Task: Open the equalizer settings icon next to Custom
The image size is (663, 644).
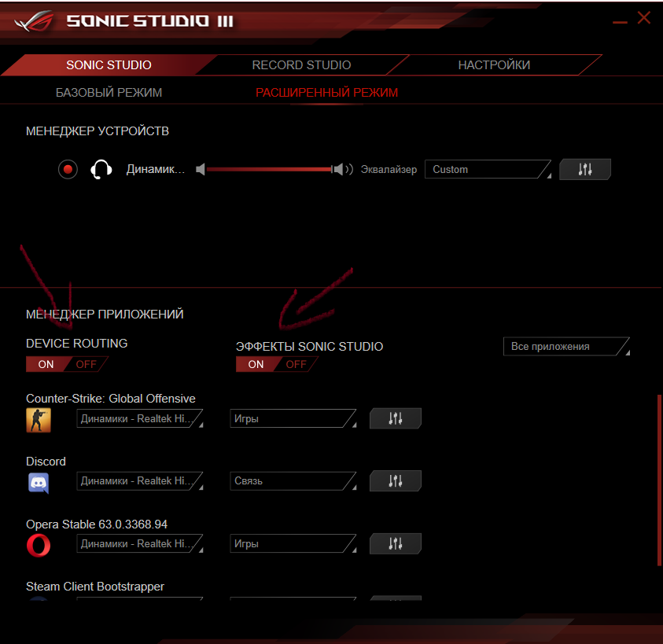Action: 585,170
